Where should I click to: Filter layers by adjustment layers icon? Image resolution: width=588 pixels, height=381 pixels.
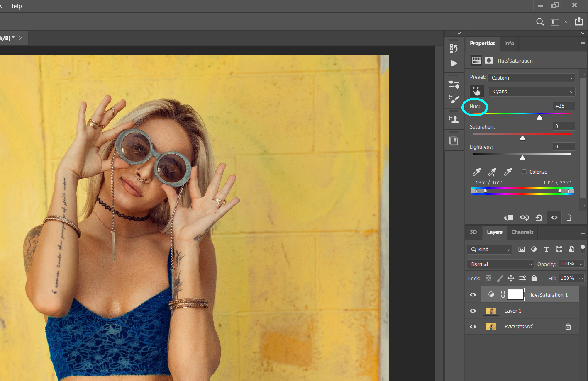pyautogui.click(x=534, y=249)
